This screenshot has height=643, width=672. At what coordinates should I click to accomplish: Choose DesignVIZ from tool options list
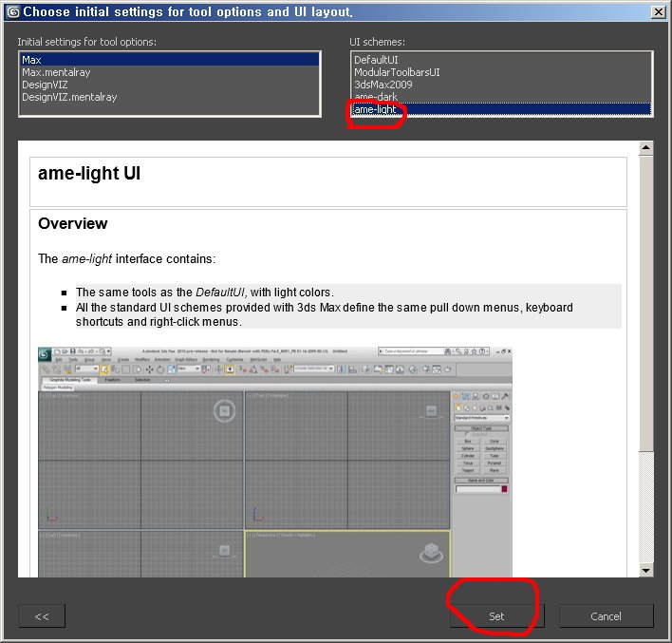click(46, 85)
